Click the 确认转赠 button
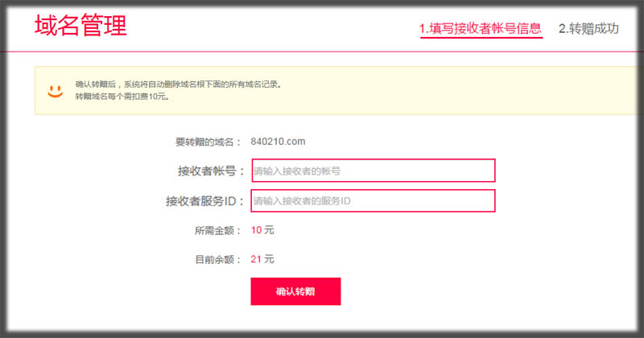 295,291
